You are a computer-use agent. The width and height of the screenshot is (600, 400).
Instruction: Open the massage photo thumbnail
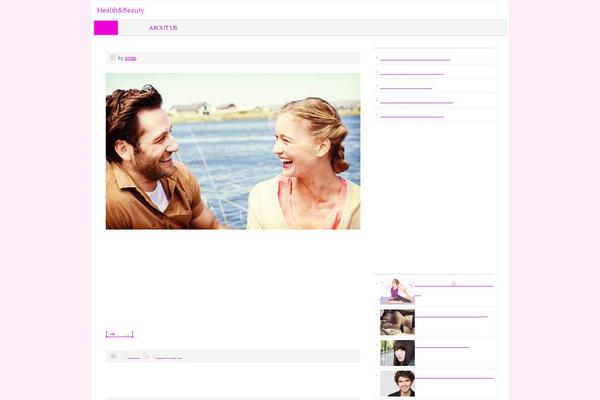pos(397,322)
